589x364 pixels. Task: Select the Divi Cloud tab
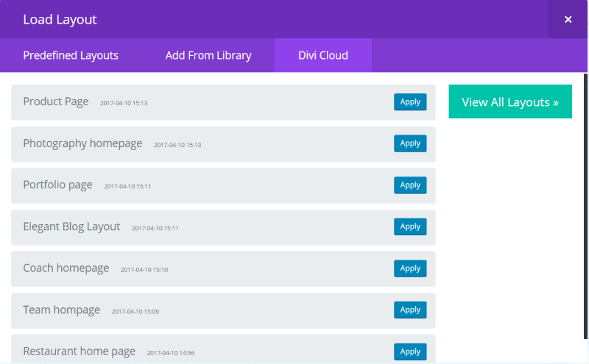pos(323,55)
